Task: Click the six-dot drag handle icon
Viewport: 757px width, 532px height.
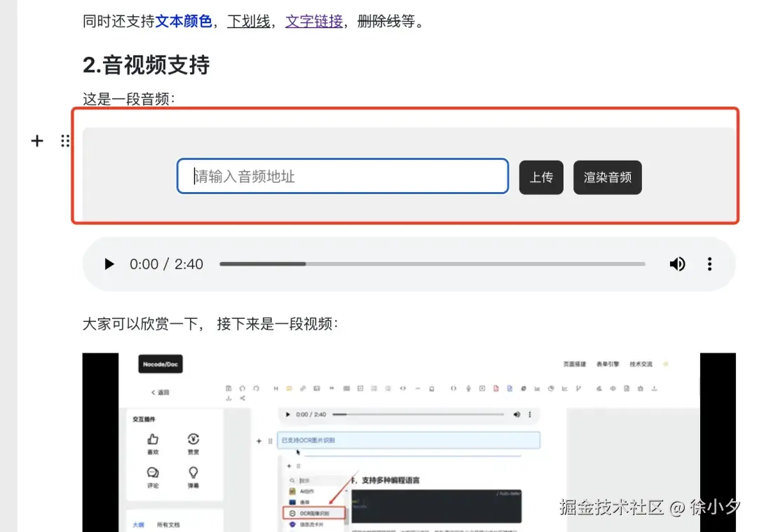Action: 64,140
